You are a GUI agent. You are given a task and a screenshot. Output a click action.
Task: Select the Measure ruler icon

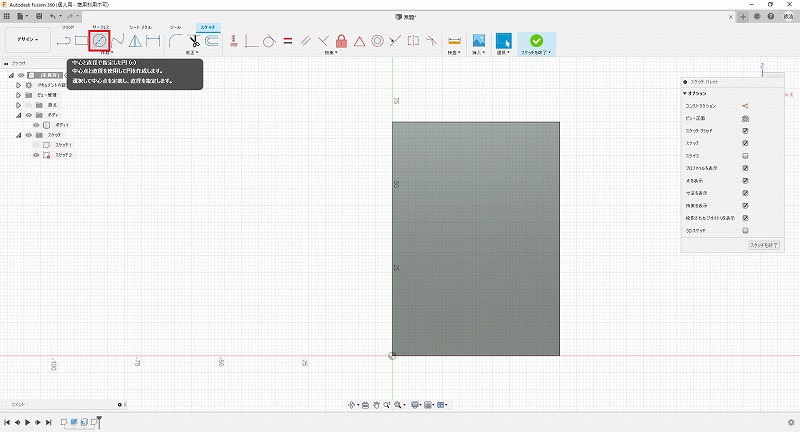tap(454, 41)
